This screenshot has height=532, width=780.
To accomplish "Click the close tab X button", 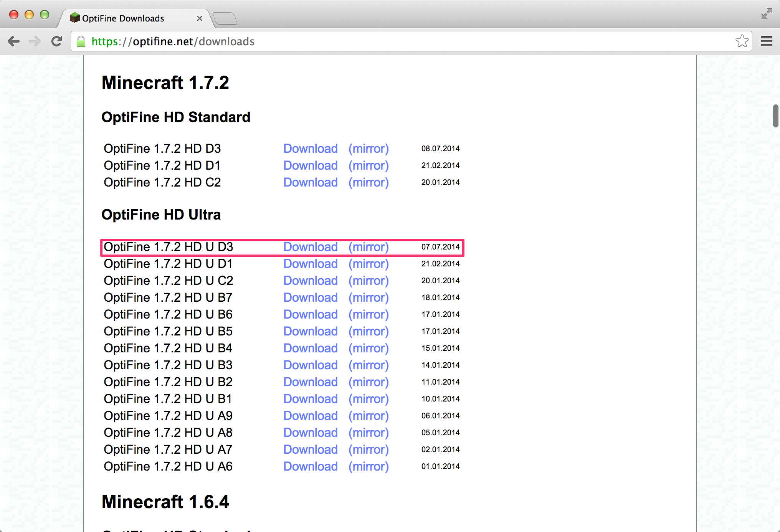I will tap(199, 18).
